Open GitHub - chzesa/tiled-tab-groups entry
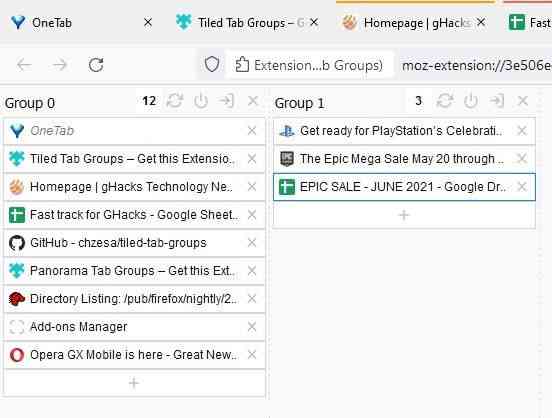 [x=134, y=243]
